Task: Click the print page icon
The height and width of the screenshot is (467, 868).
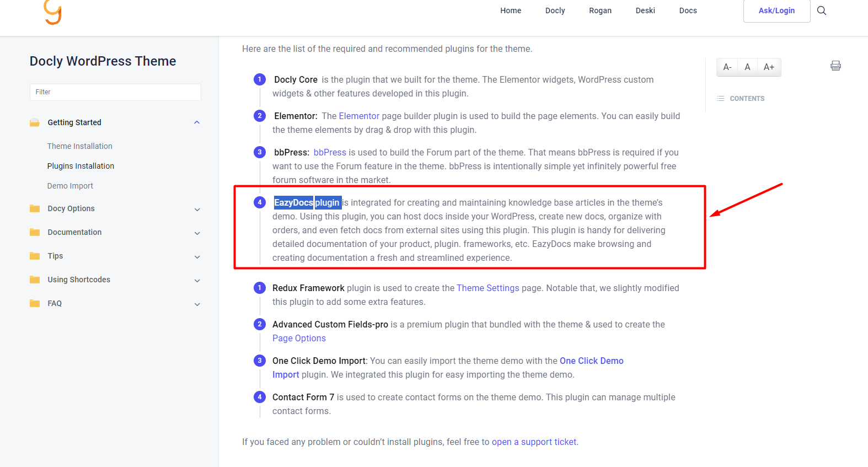Action: pos(835,66)
